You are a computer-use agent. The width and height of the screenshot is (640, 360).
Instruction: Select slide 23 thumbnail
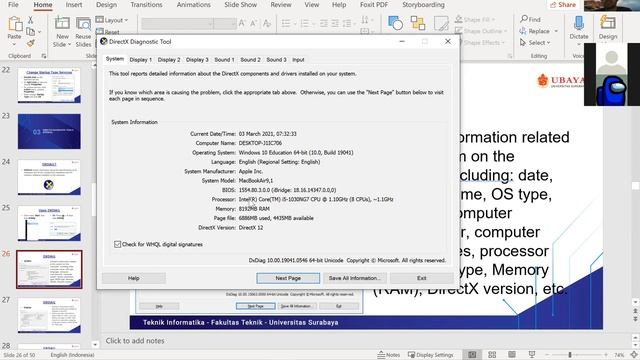click(x=49, y=131)
